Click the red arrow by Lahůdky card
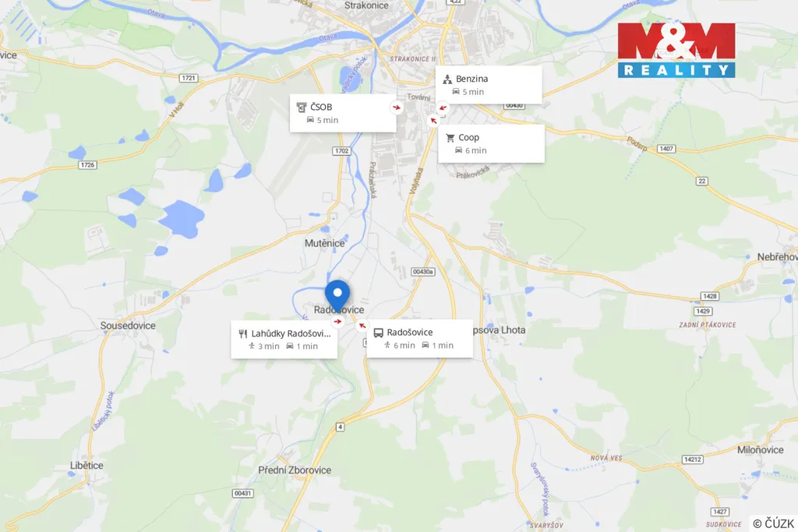This screenshot has height=532, width=798. 337,322
